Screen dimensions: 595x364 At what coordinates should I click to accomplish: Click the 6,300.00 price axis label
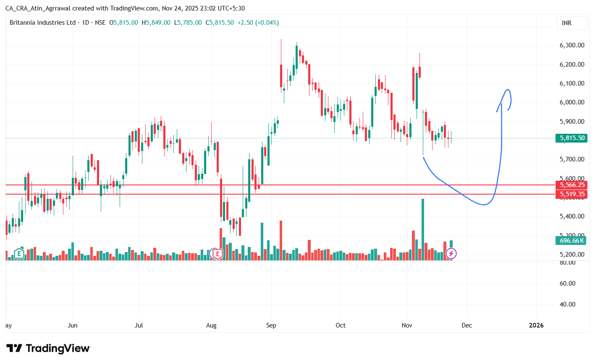(572, 45)
